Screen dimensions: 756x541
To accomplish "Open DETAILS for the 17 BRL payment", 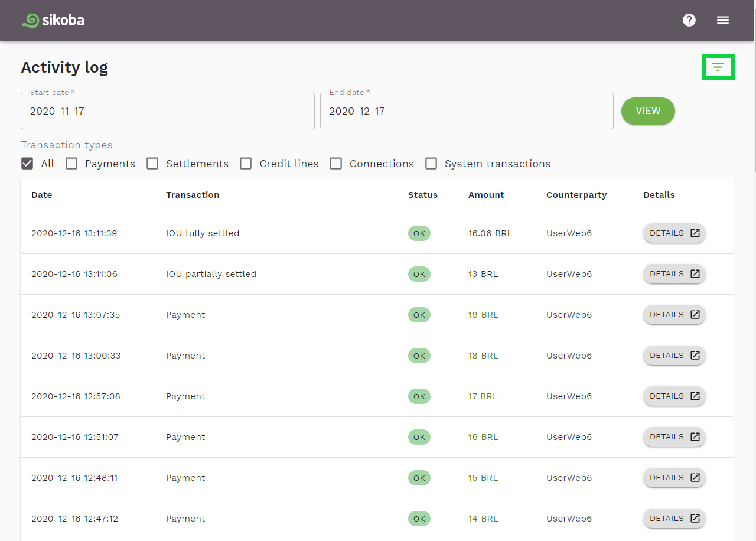I will click(674, 396).
